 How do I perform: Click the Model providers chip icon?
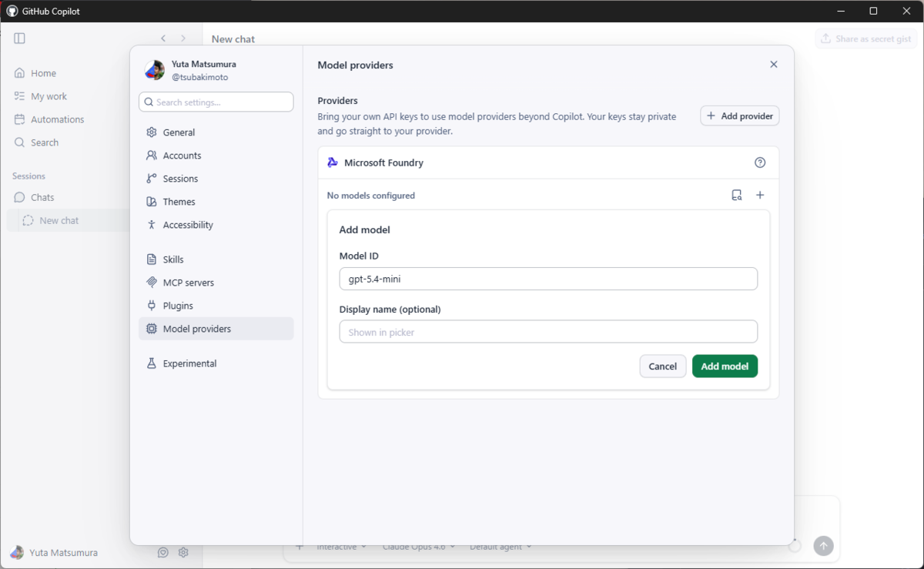(x=152, y=329)
